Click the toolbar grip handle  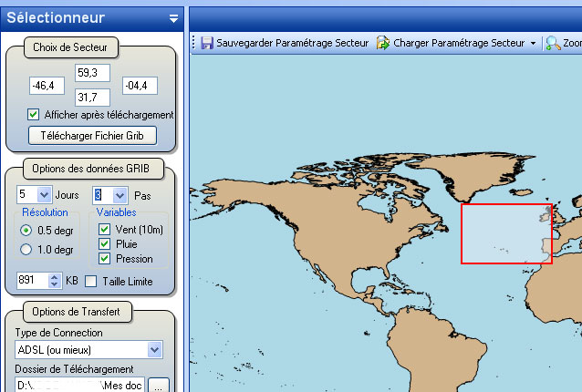coord(193,43)
